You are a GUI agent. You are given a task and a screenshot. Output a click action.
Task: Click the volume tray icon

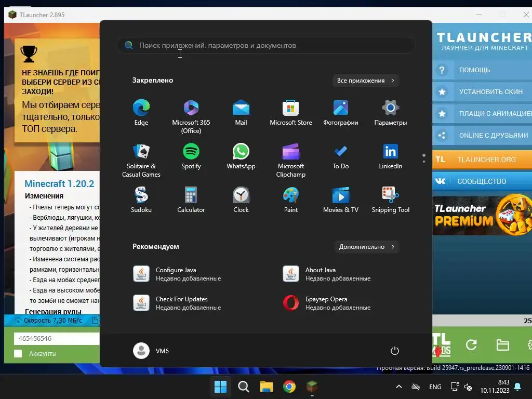tap(468, 387)
